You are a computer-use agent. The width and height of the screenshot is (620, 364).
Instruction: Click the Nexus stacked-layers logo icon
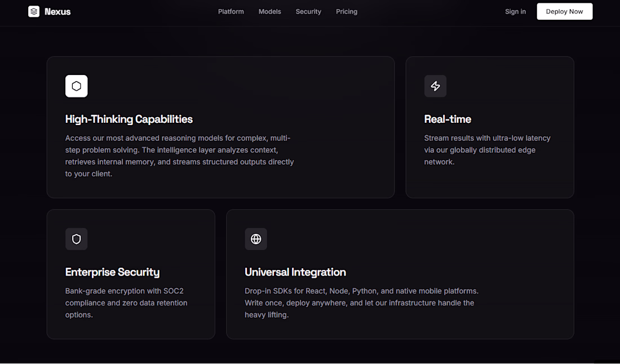(x=34, y=11)
